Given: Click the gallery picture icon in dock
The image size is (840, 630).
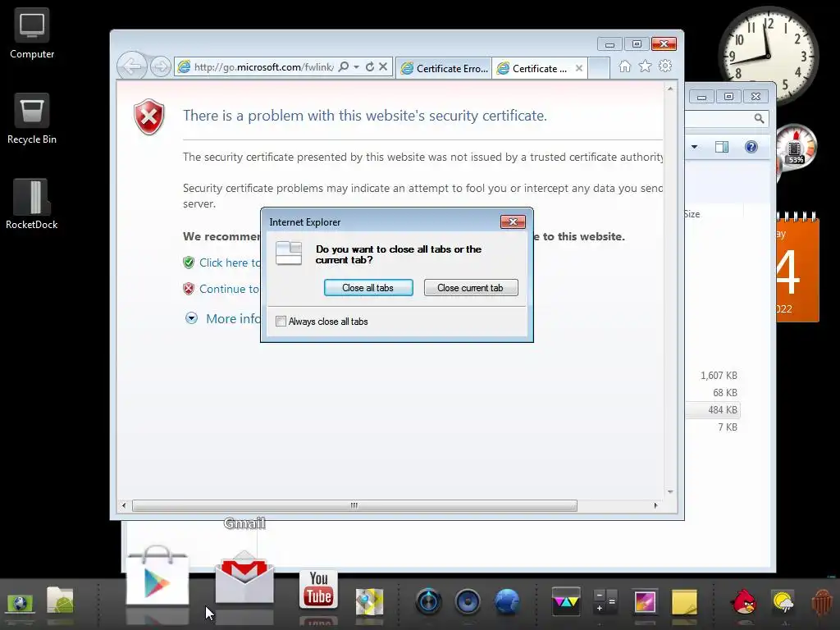Looking at the screenshot, I should tap(645, 601).
